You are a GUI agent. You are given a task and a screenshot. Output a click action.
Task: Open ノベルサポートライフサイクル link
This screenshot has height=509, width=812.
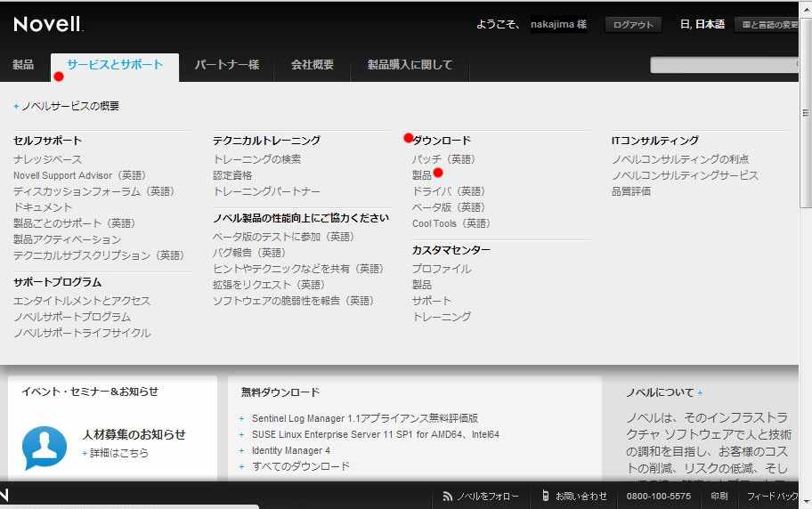pyautogui.click(x=82, y=333)
